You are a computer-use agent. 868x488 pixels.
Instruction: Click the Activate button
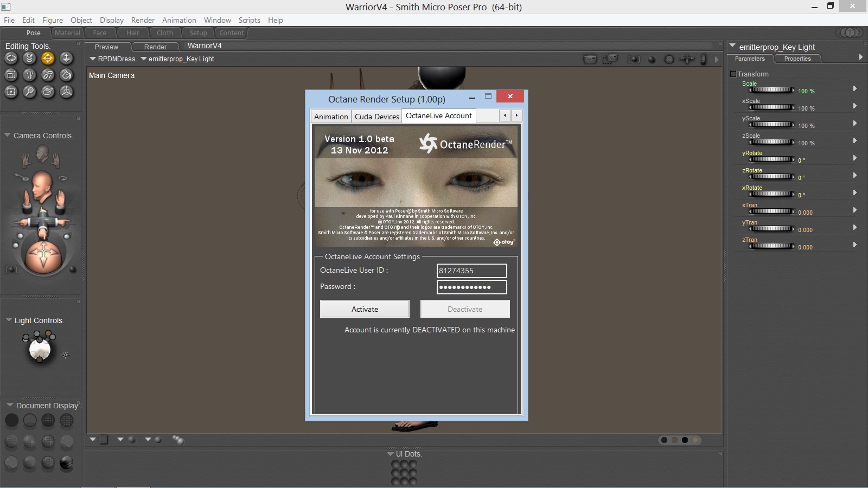365,309
